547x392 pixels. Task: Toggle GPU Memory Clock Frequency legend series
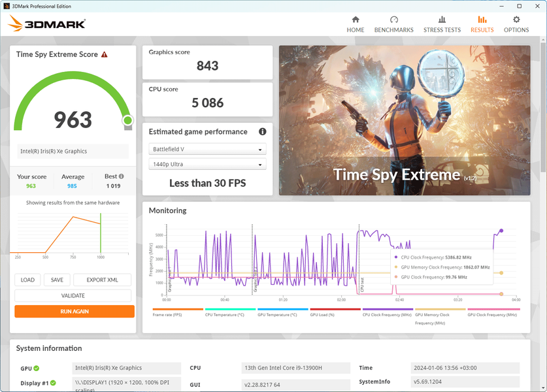tap(440, 316)
